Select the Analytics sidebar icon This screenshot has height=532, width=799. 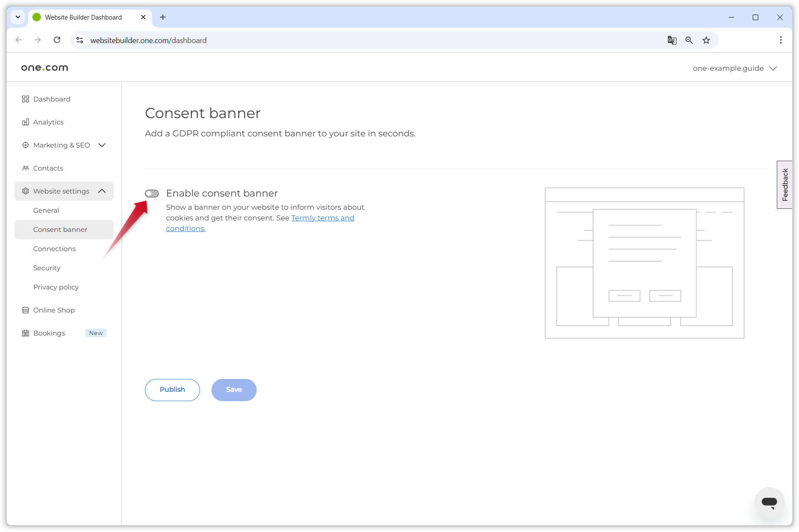(26, 122)
